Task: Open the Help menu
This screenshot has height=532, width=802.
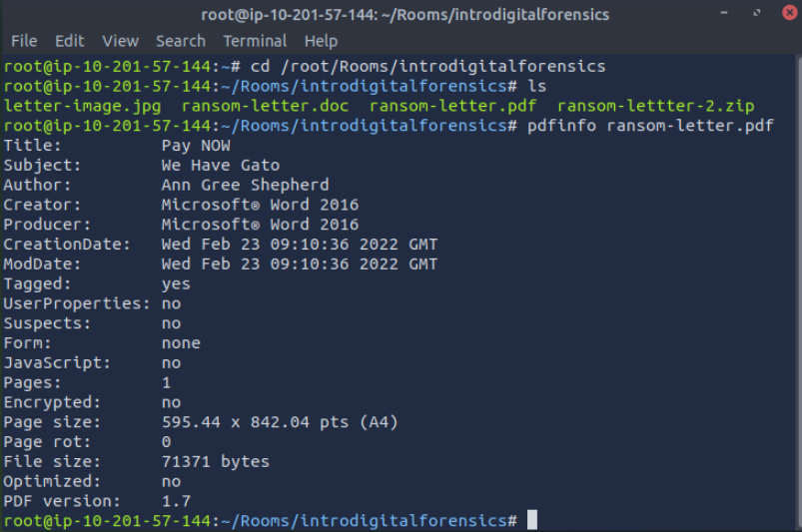Action: (x=321, y=41)
